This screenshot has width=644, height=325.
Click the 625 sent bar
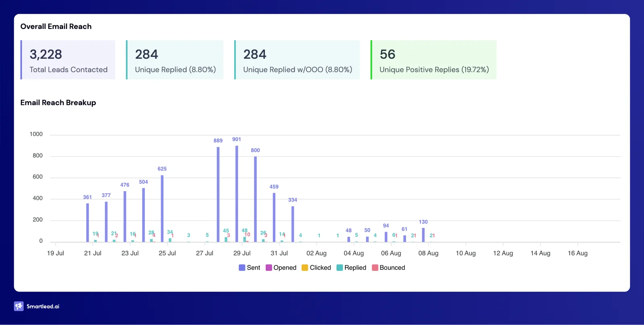pyautogui.click(x=162, y=209)
